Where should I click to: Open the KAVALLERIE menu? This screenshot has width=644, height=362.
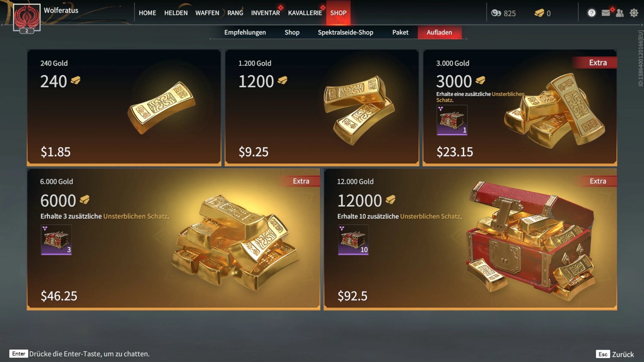pyautogui.click(x=305, y=13)
